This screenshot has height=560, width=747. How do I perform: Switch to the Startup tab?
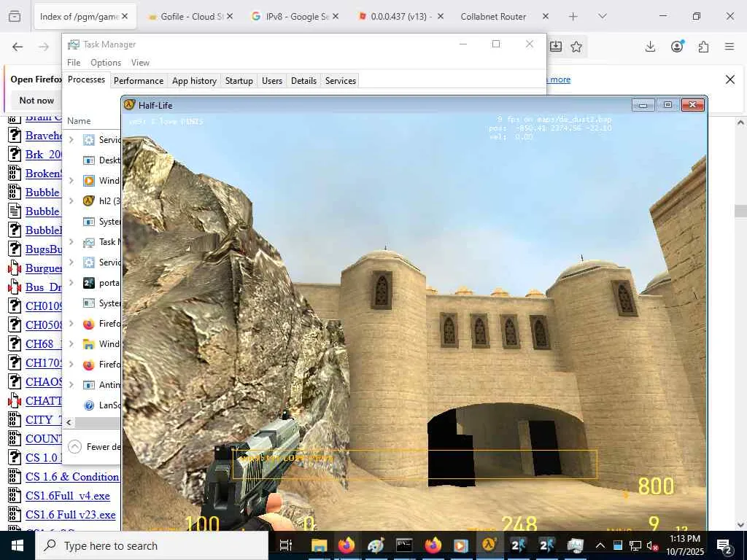coord(239,80)
